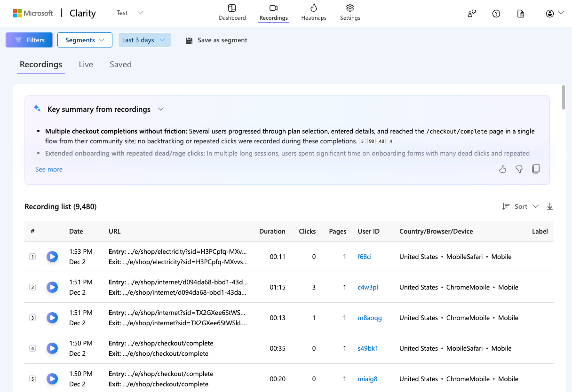Collapse the Key summary from recordings section
The width and height of the screenshot is (572, 392).
[x=161, y=109]
